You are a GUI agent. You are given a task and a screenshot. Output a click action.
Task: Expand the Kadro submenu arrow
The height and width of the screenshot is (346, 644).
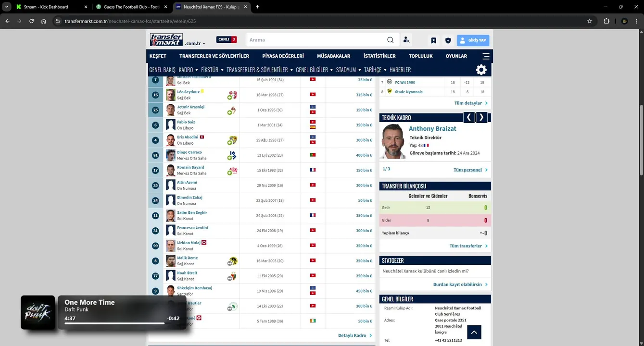pyautogui.click(x=196, y=70)
